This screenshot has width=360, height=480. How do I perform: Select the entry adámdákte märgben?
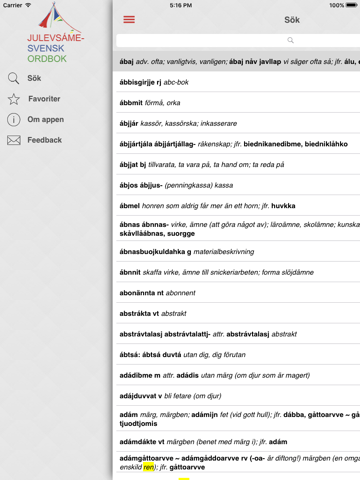click(237, 442)
